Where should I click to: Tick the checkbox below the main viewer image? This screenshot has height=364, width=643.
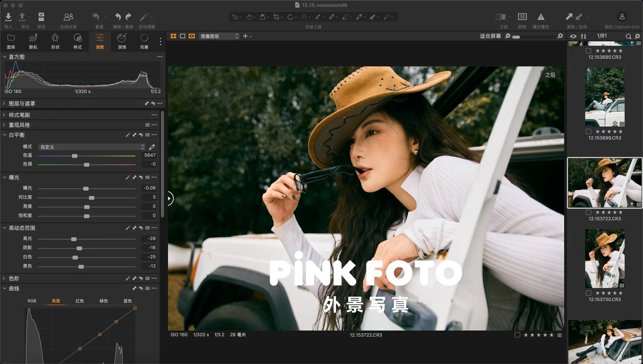pos(517,335)
